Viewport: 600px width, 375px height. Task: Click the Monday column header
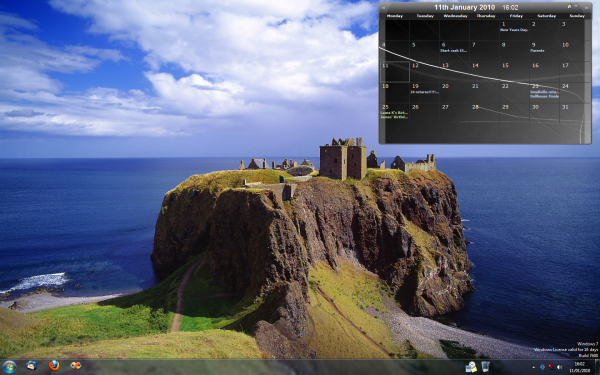(x=395, y=16)
